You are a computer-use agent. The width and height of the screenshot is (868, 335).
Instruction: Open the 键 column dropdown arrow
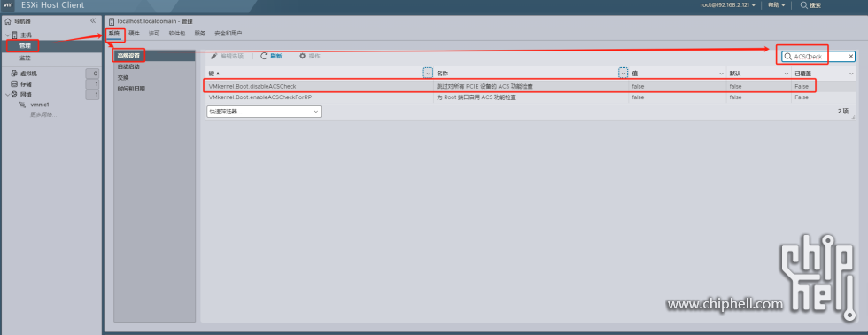click(428, 73)
